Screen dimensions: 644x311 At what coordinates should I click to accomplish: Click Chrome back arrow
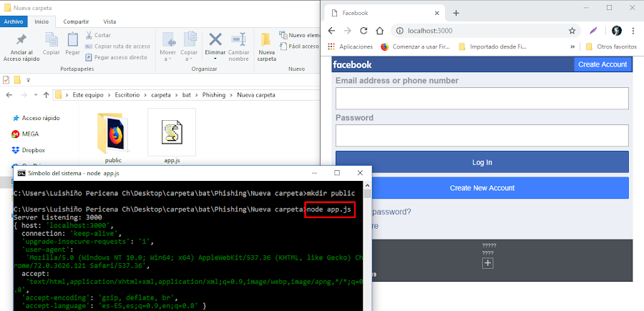331,31
